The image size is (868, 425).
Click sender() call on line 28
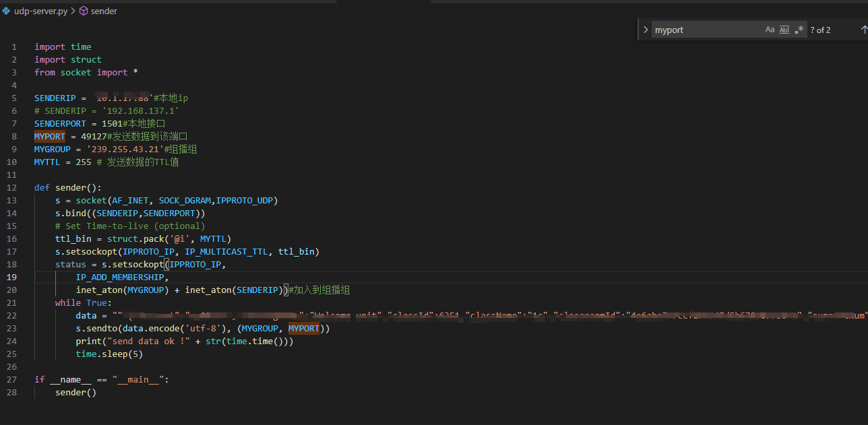pos(76,392)
